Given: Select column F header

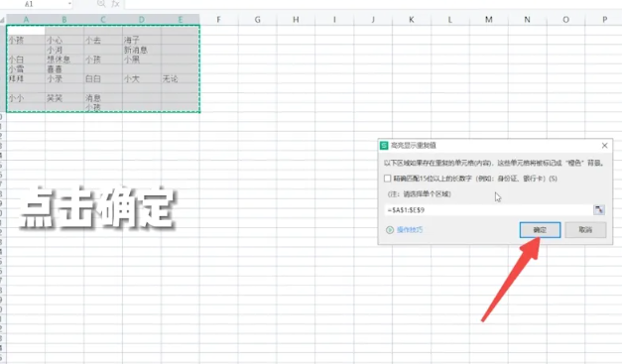Looking at the screenshot, I should pos(218,20).
